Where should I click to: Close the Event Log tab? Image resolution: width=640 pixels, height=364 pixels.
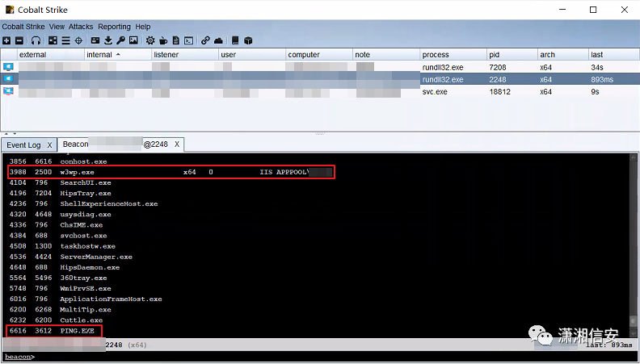(x=49, y=144)
